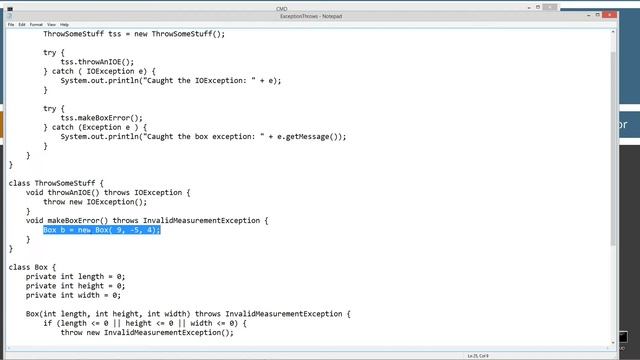Click on 'tss.makeBoxError();' line
The image size is (640, 360).
tap(102, 118)
